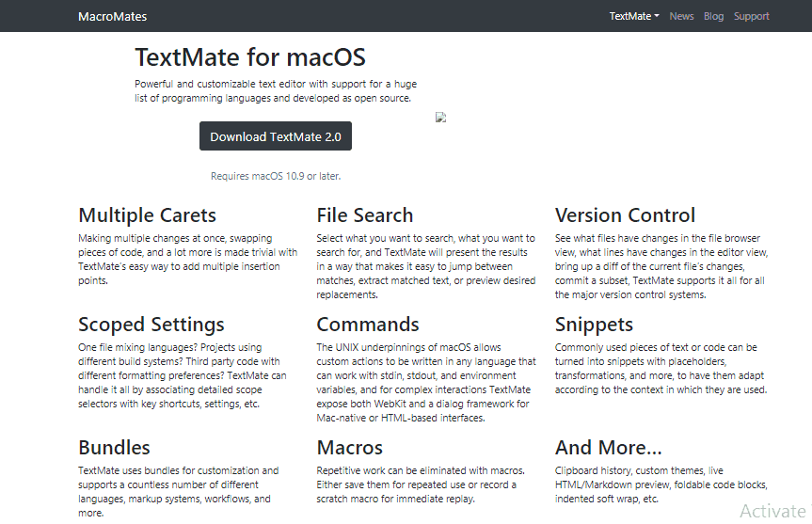Open the Support page
Image resolution: width=812 pixels, height=524 pixels.
pos(752,16)
